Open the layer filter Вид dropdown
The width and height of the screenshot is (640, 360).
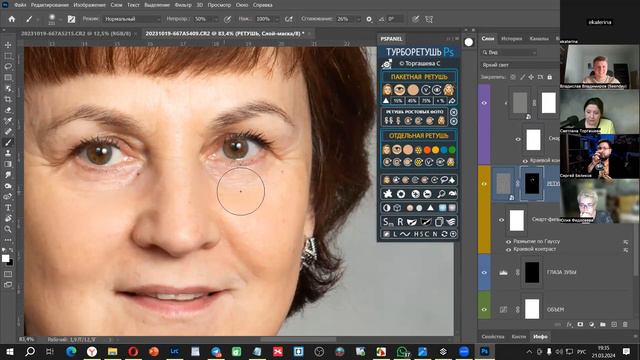pyautogui.click(x=509, y=52)
